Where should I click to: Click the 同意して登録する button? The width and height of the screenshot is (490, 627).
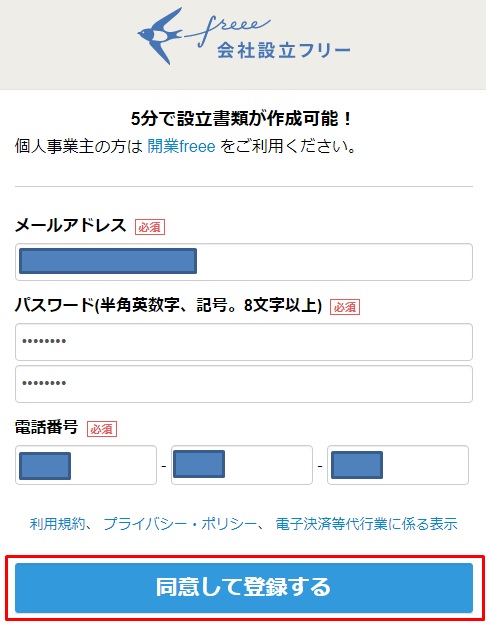244,588
